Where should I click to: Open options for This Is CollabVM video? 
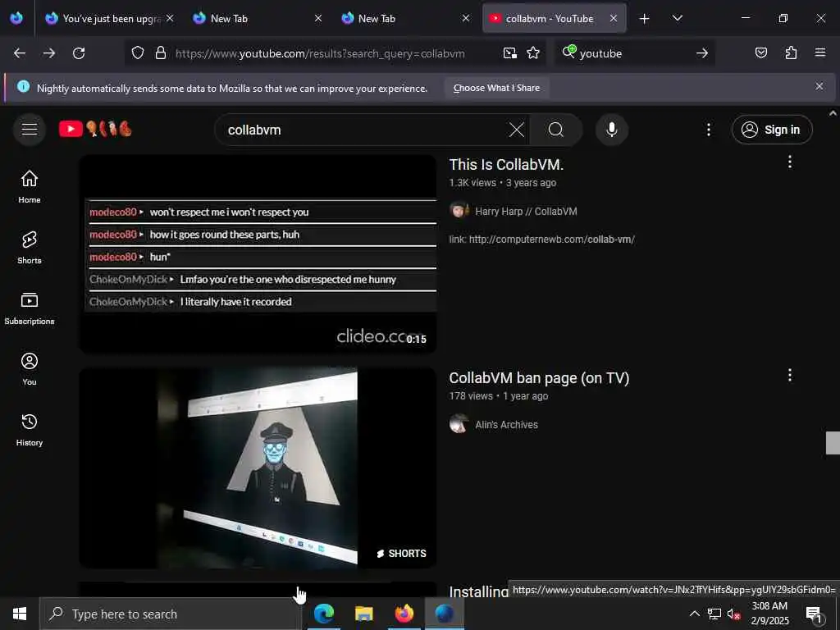tap(790, 162)
